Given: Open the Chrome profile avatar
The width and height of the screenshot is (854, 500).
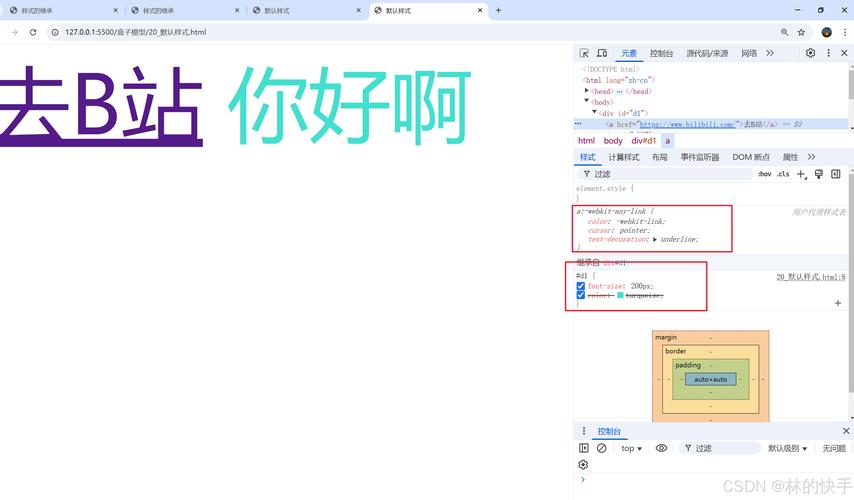Looking at the screenshot, I should pos(827,32).
